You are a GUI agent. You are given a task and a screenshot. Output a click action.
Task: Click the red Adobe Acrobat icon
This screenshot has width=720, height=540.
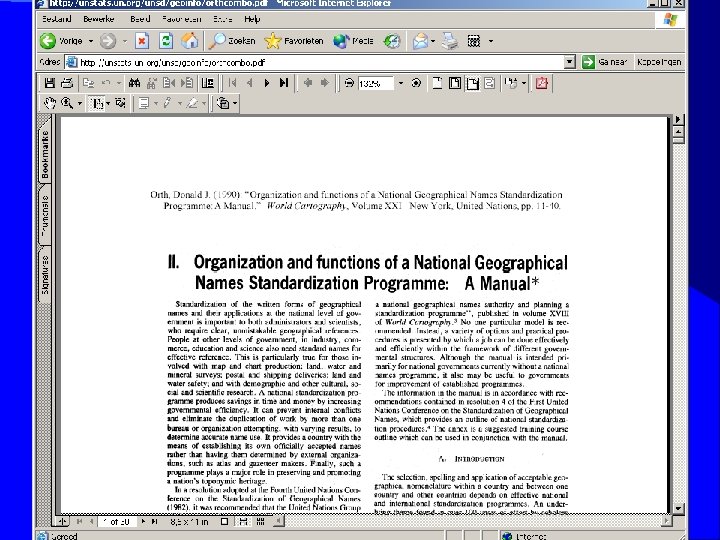point(542,83)
